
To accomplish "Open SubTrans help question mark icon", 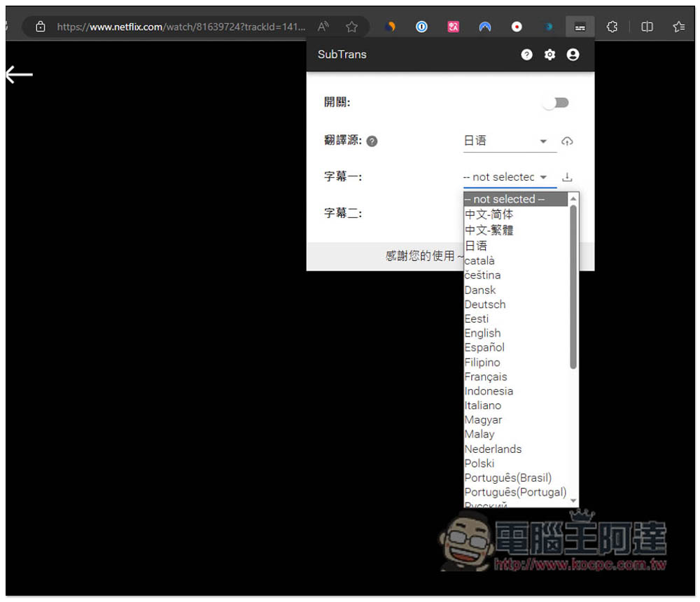I will [x=527, y=55].
